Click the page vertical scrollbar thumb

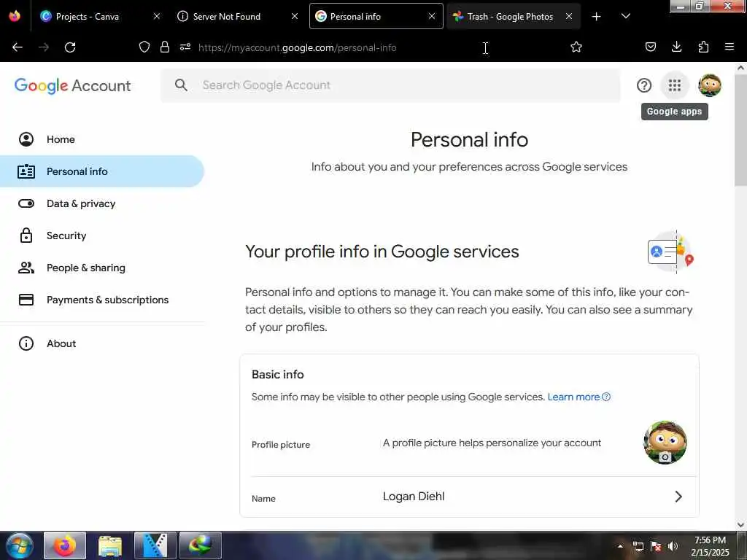741,130
